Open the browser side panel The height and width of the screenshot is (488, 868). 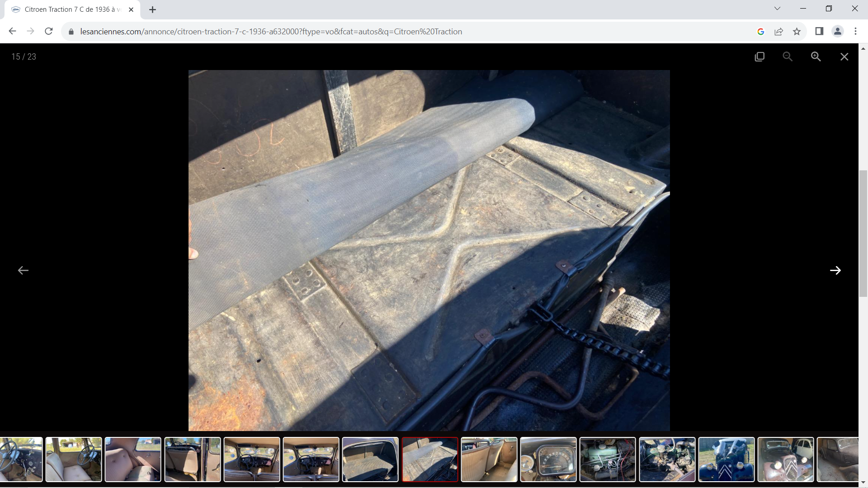tap(819, 31)
